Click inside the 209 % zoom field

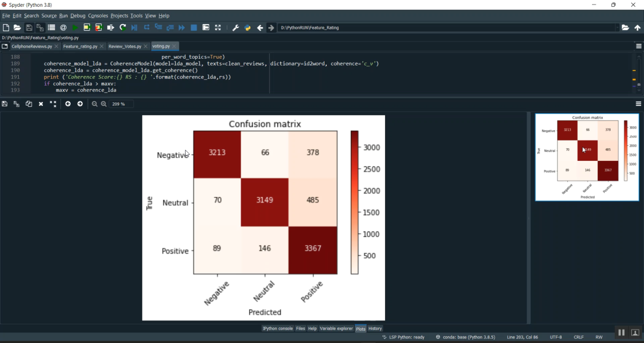tap(121, 104)
